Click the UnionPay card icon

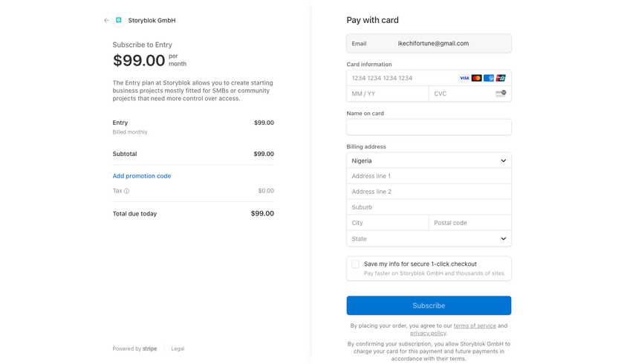[501, 78]
